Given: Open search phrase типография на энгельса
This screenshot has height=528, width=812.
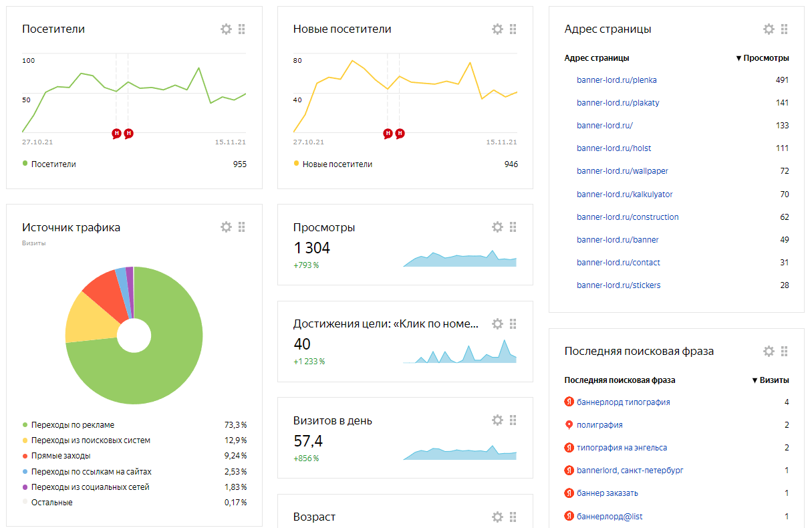Looking at the screenshot, I should pos(622,448).
